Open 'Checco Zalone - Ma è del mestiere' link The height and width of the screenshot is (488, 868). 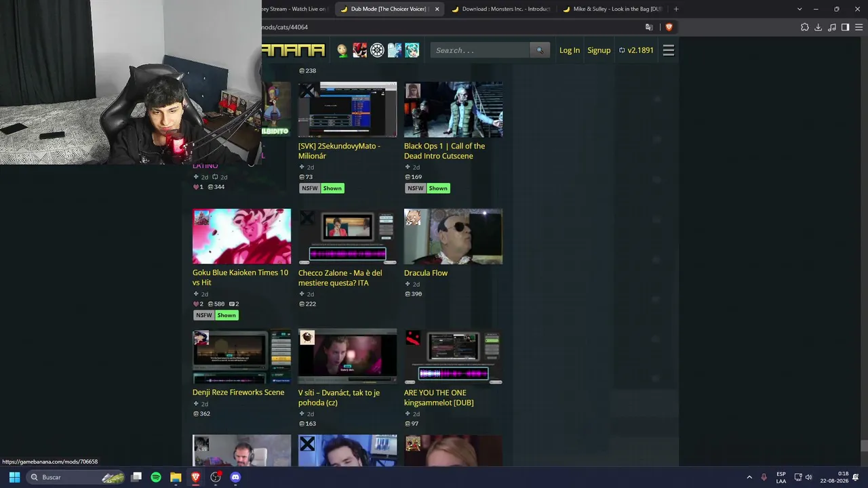point(340,278)
